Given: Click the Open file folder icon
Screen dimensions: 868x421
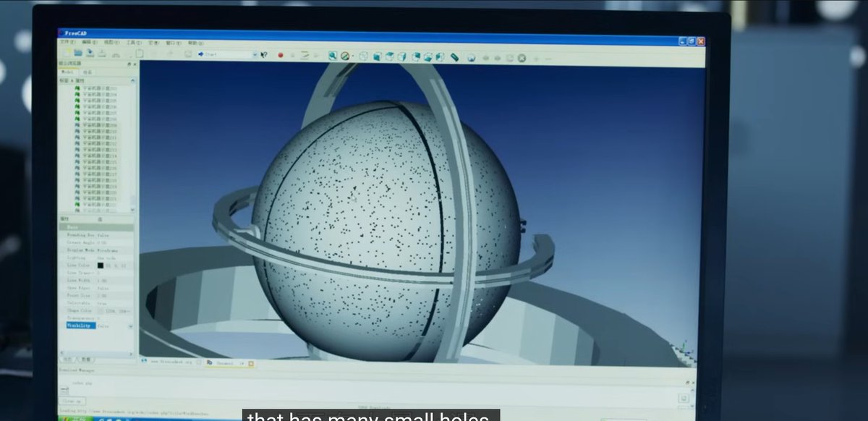Looking at the screenshot, I should [x=78, y=54].
